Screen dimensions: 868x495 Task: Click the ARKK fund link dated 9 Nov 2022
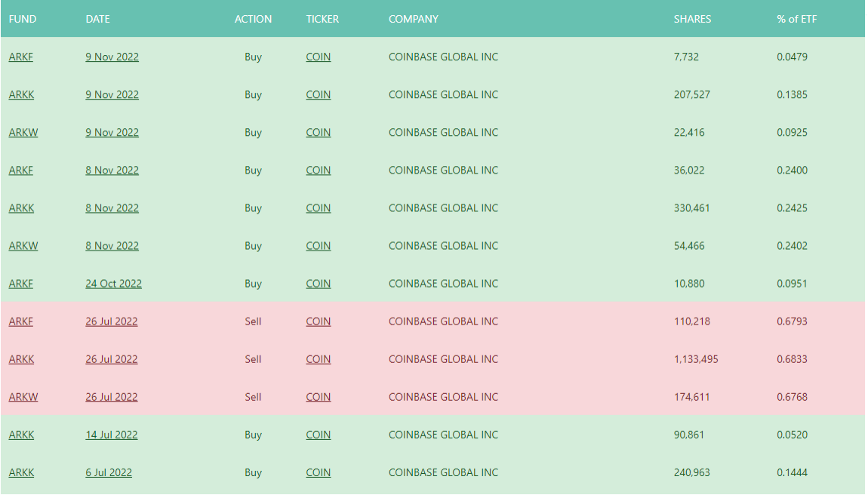click(x=21, y=94)
